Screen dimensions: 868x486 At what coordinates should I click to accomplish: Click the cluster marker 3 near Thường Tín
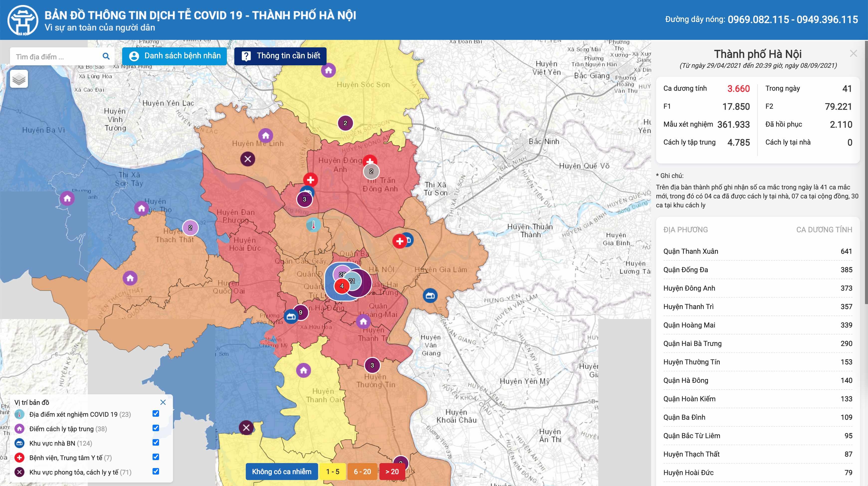pyautogui.click(x=372, y=365)
